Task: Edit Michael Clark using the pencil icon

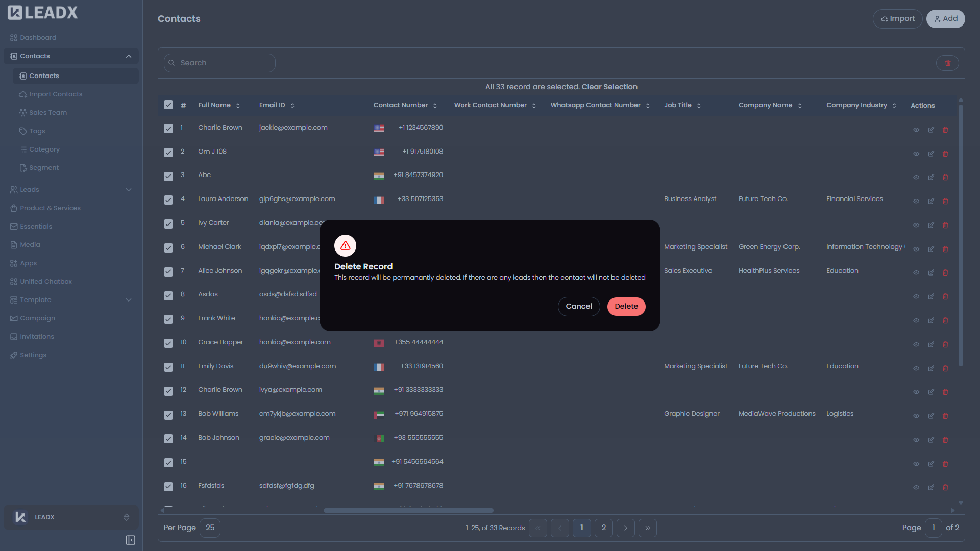Action: (930, 249)
